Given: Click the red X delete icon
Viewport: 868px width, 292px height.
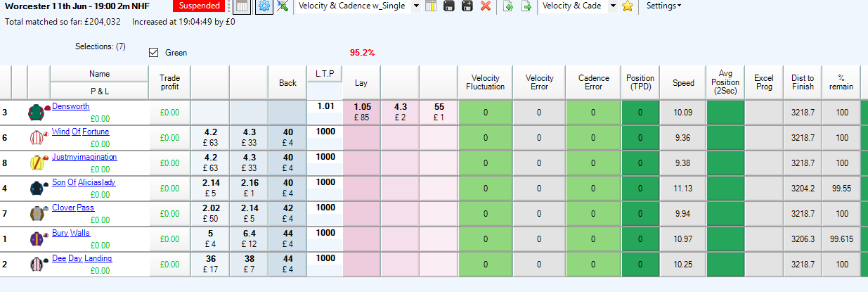Looking at the screenshot, I should [485, 6].
